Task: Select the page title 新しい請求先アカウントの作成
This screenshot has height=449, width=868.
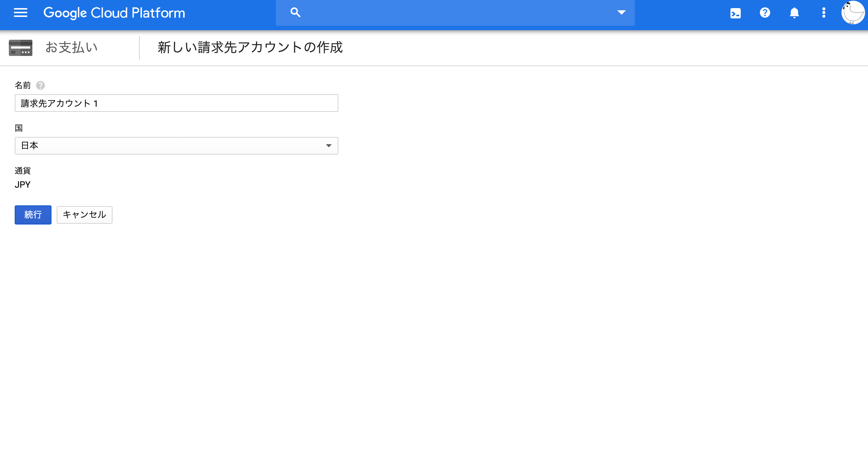Action: [x=249, y=47]
